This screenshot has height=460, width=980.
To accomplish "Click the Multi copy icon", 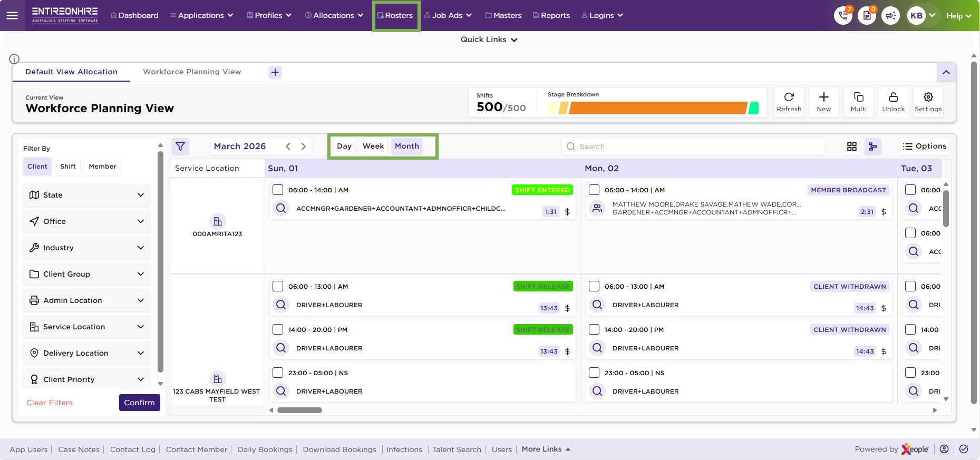I will (858, 102).
